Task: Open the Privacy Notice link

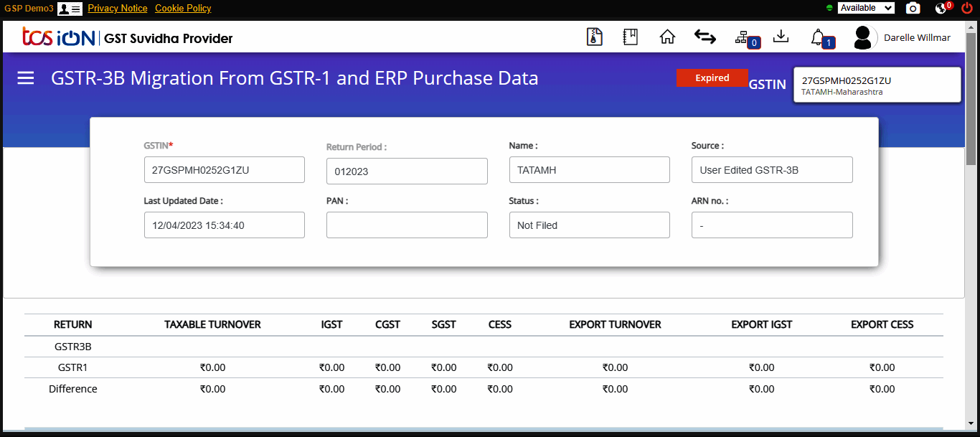Action: coord(117,8)
